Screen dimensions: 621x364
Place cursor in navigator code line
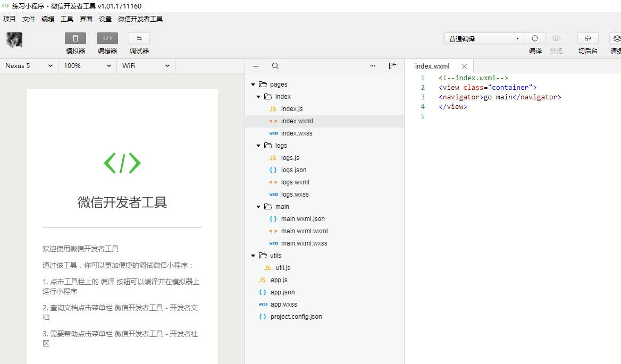(500, 97)
